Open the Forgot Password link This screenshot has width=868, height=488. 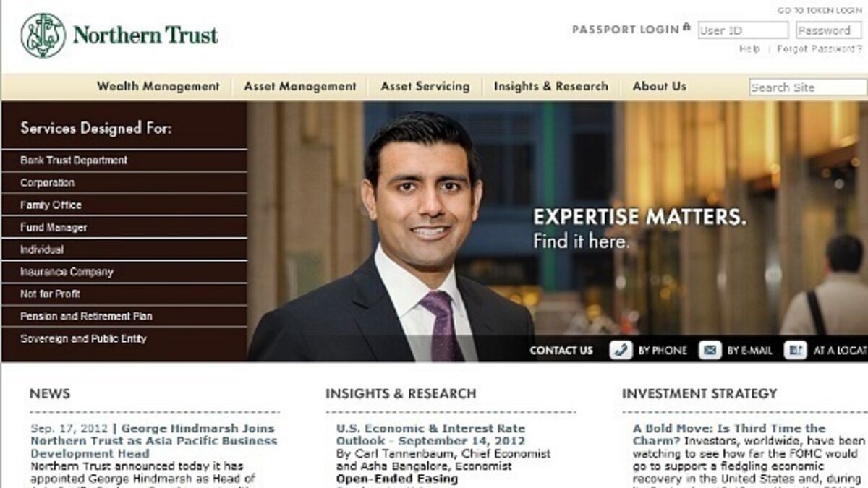[x=820, y=49]
